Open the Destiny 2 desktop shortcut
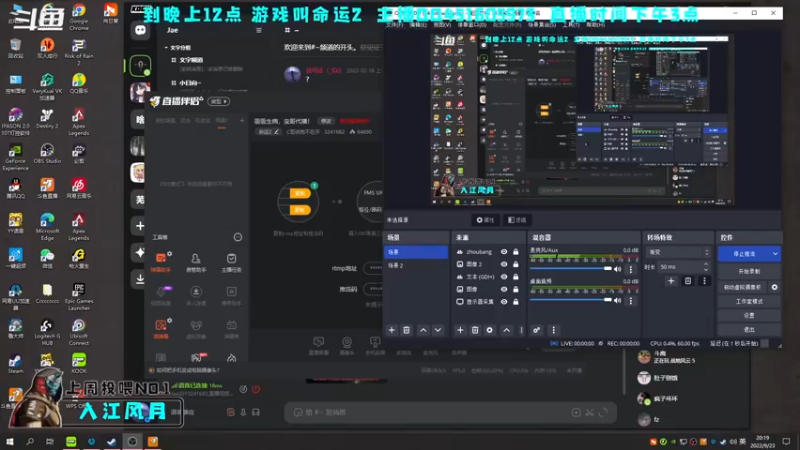800x450 pixels. point(47,119)
